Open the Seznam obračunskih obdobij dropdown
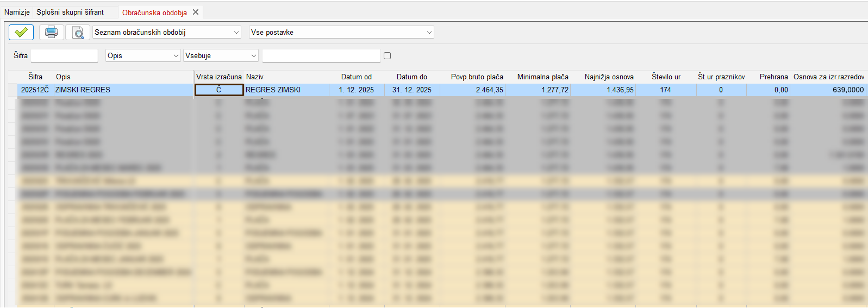868x308 pixels. pos(167,33)
